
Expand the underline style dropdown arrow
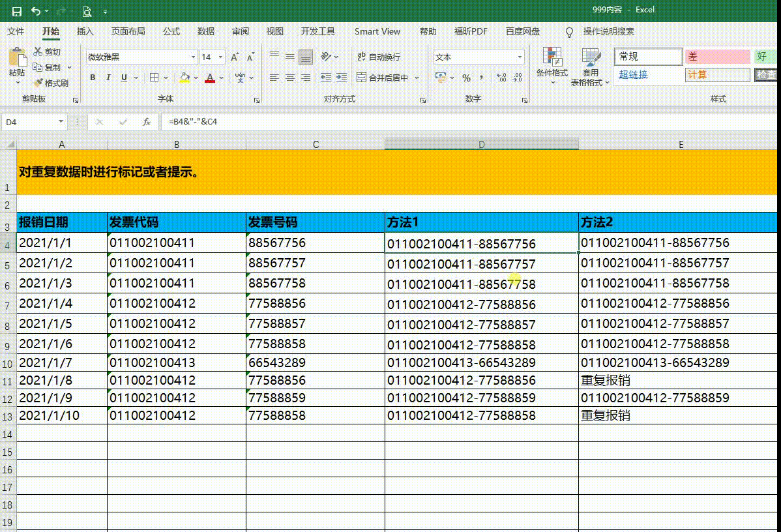136,78
